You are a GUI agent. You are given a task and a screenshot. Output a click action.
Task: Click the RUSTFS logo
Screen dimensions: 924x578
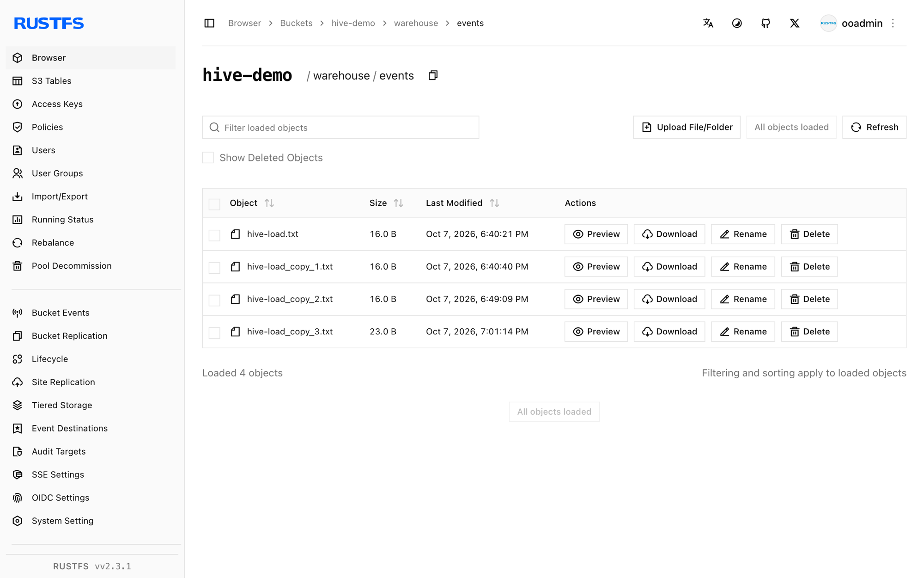(x=49, y=23)
